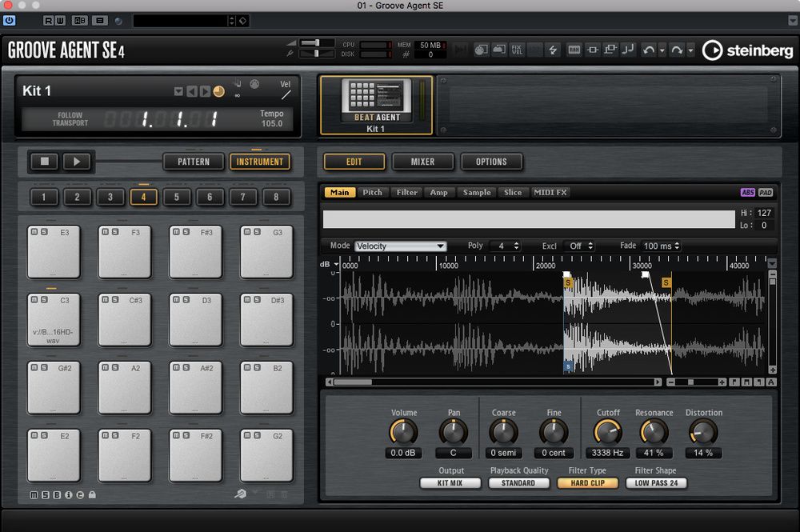This screenshot has height=532, width=800.
Task: Click the arrow icon below the pads on the right
Action: pyautogui.click(x=240, y=494)
